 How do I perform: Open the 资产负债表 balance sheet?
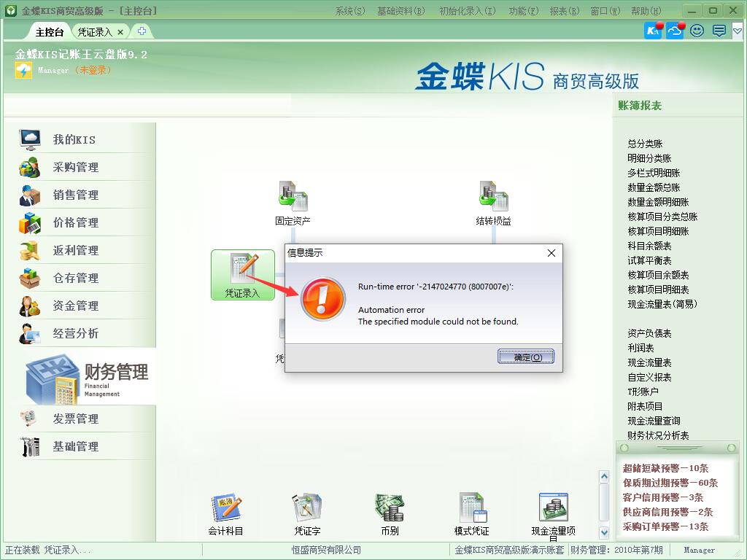click(x=649, y=333)
